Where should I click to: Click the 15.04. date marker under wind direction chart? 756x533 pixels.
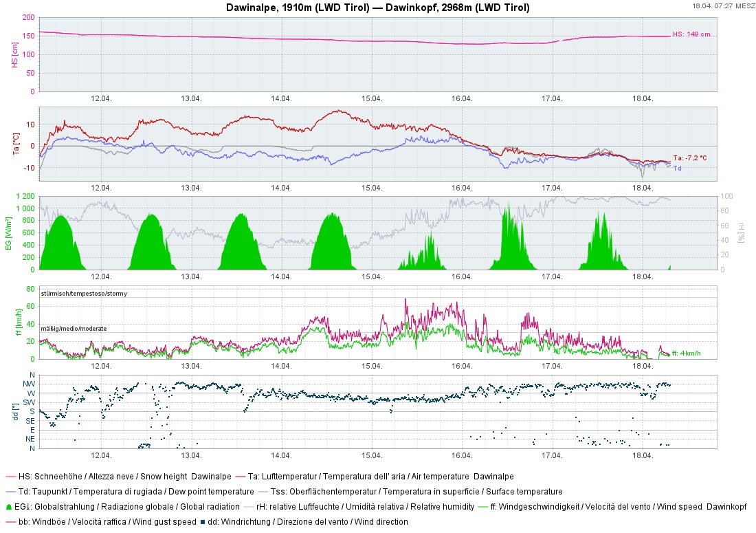(x=371, y=455)
